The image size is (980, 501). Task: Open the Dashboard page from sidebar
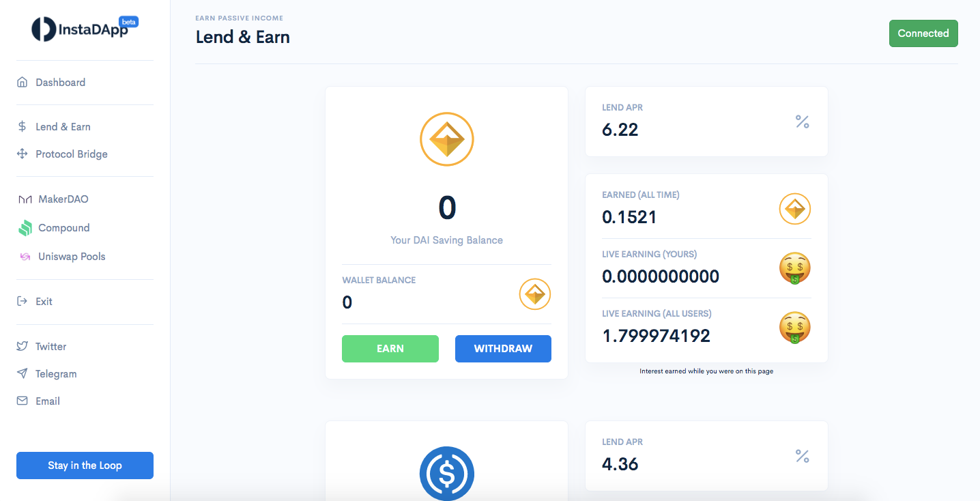tap(60, 83)
